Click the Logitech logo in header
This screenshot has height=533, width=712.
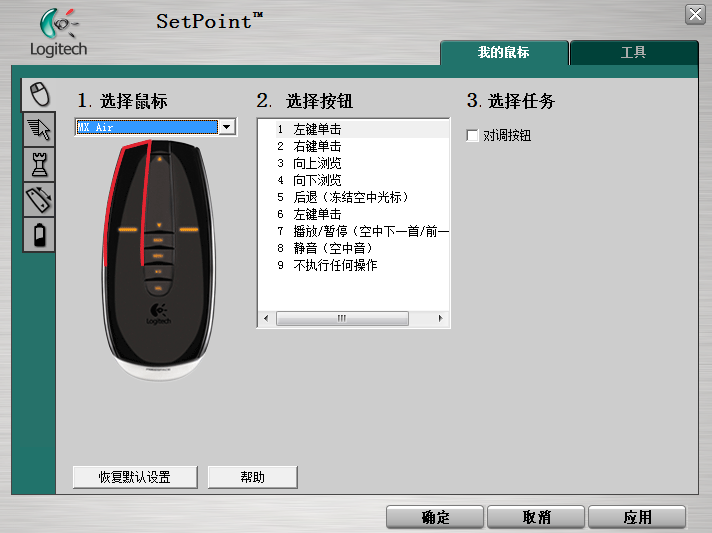pos(58,33)
